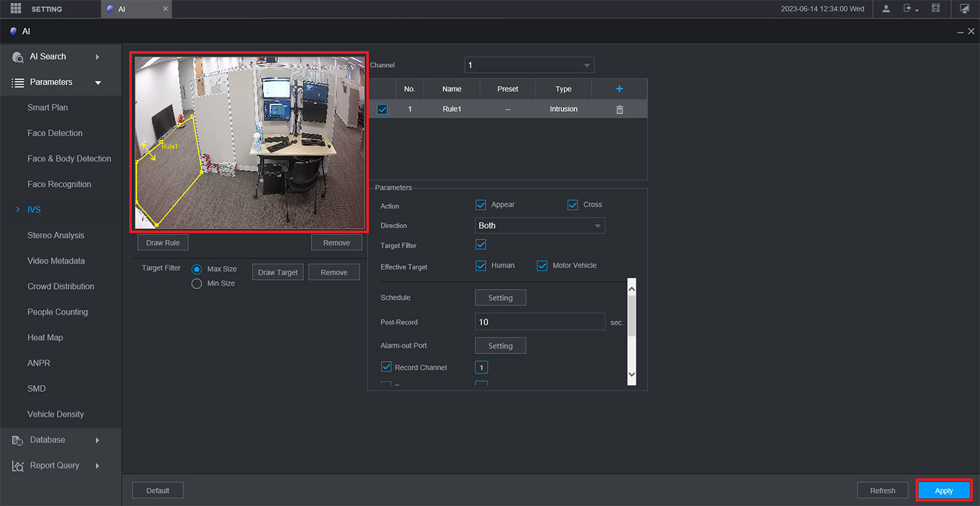
Task: Click the user account icon
Action: 886,9
